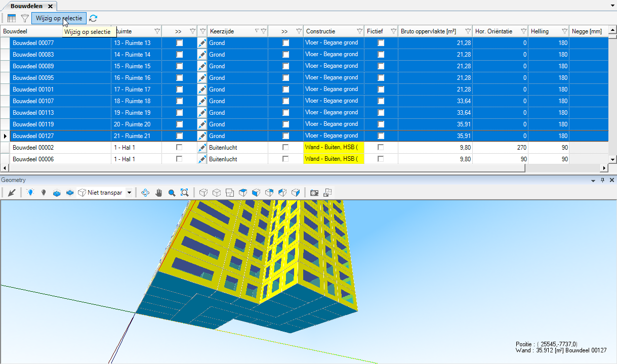617x364 pixels.
Task: Check the Fictief box for Bouwdeel 00006
Action: (381, 159)
